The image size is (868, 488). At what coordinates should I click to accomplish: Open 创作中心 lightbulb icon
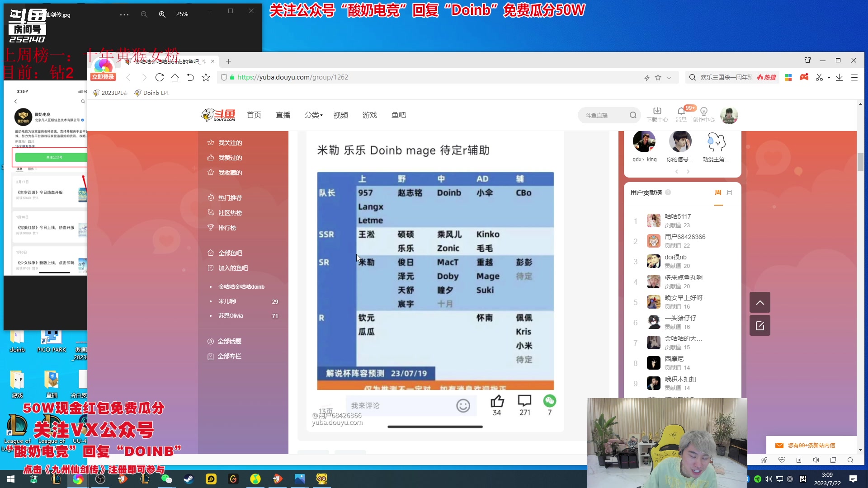point(704,114)
